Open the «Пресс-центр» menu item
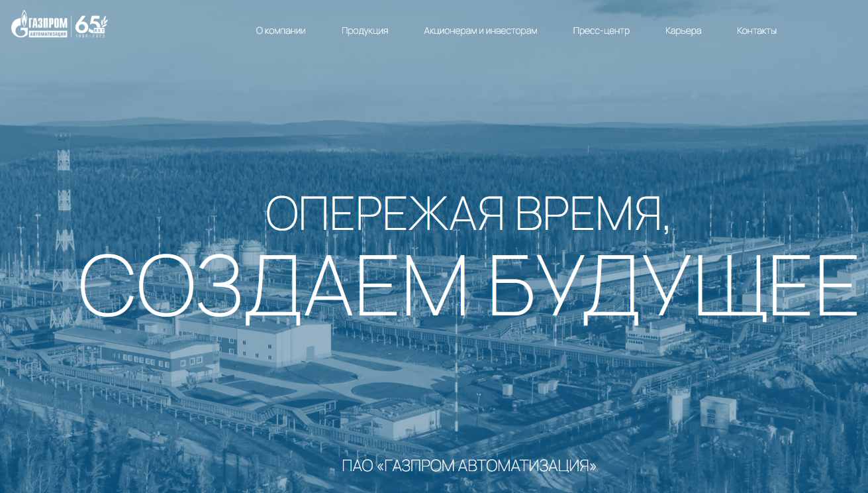868x493 pixels. (601, 30)
